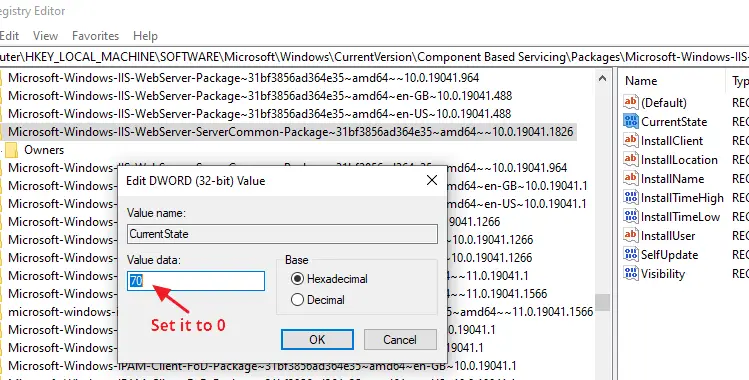Open the Help menu

(145, 36)
